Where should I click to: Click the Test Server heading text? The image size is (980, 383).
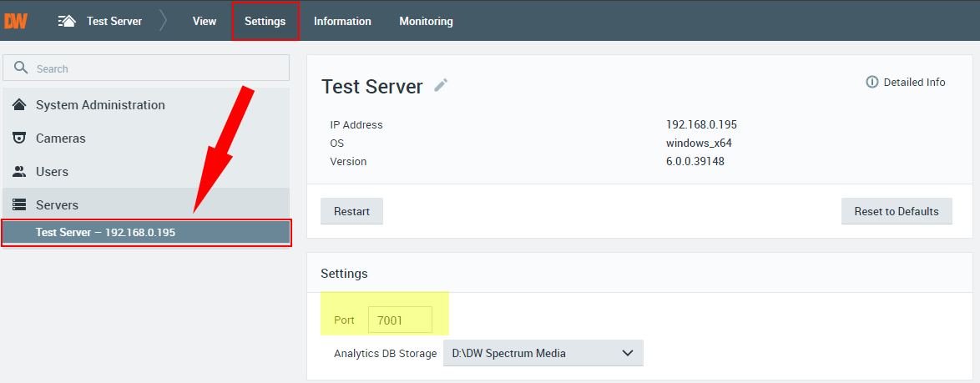[372, 86]
